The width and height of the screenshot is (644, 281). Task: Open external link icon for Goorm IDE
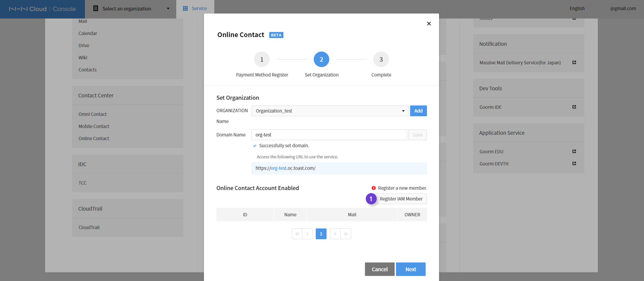coord(574,107)
